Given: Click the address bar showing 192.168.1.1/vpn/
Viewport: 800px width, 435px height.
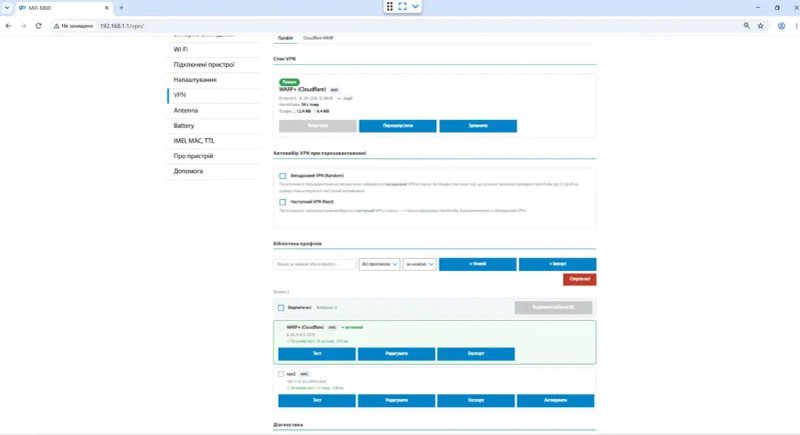Looking at the screenshot, I should 398,25.
